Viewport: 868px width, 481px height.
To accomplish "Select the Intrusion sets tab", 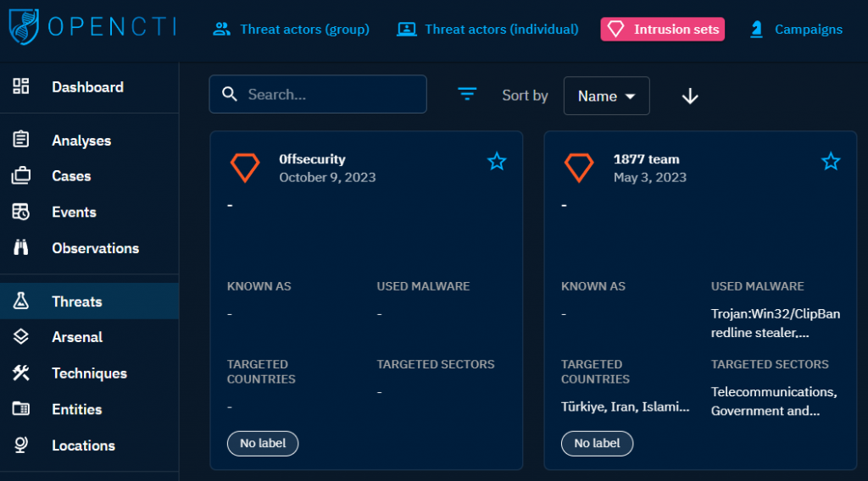I will (663, 29).
